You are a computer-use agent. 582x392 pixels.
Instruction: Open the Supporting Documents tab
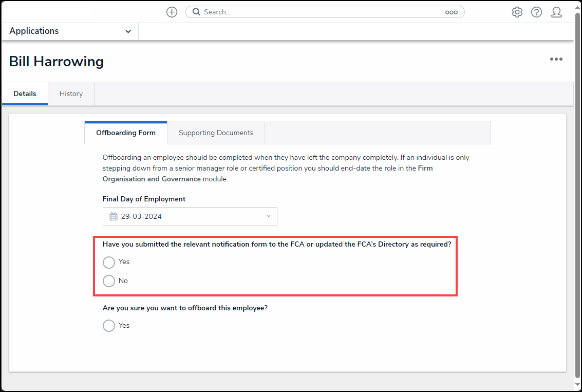(x=216, y=133)
